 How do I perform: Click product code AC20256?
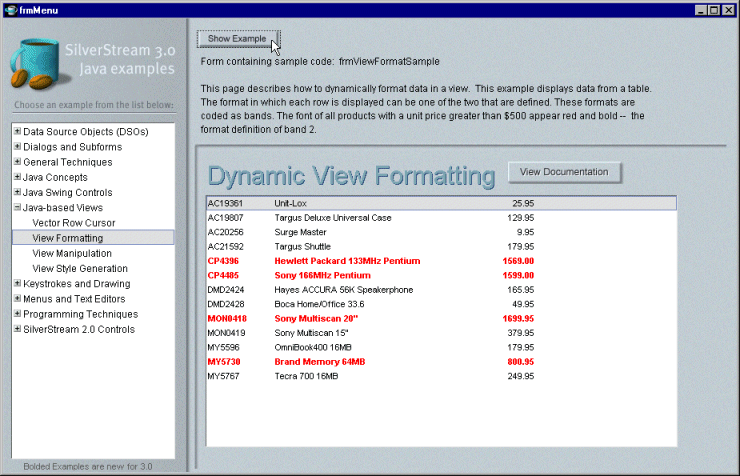pyautogui.click(x=226, y=232)
